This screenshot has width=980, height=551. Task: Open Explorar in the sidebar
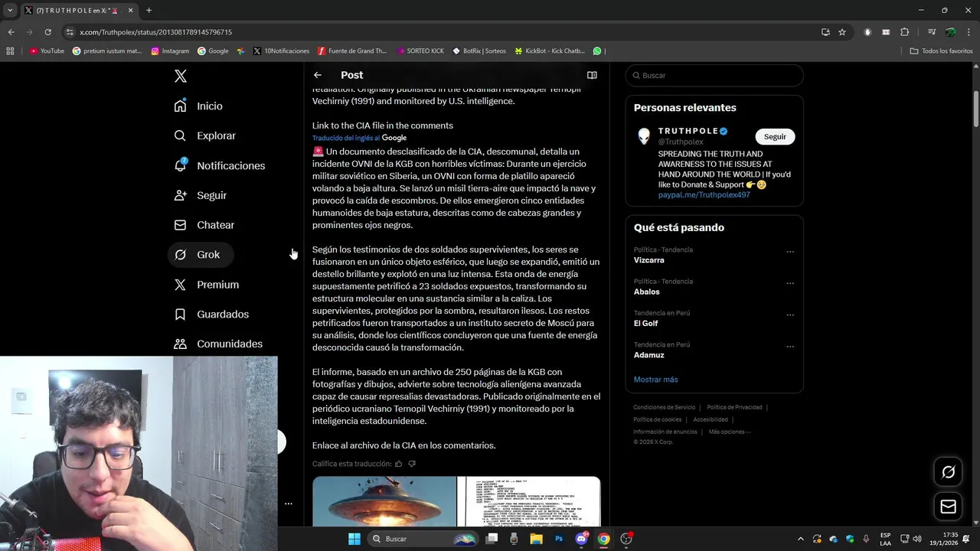tap(205, 135)
